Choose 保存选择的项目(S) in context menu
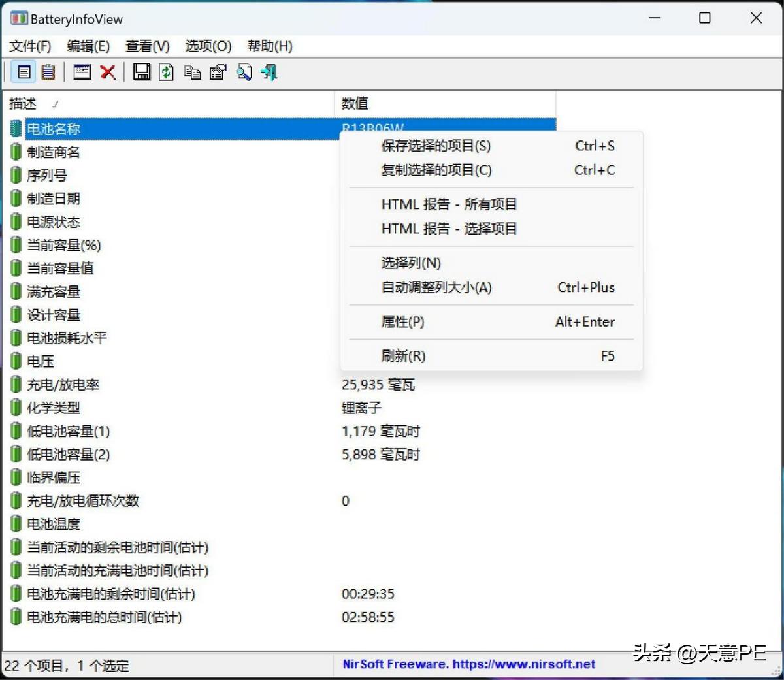This screenshot has width=784, height=680. 436,146
